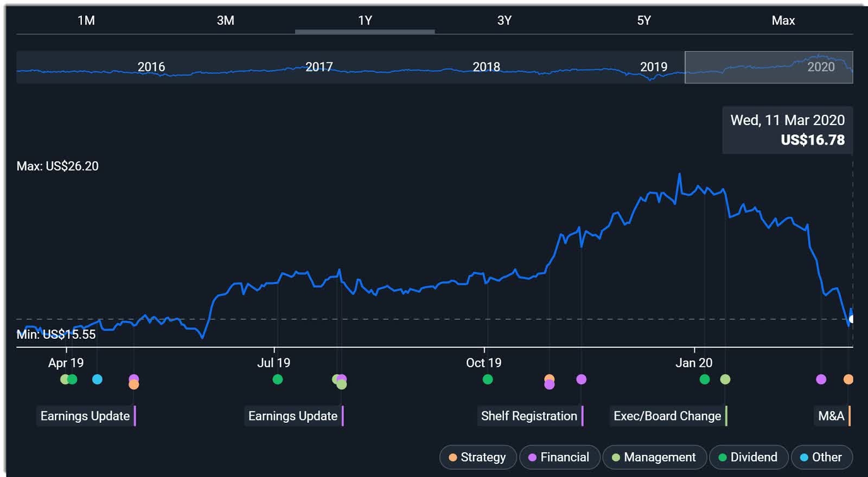Click the highlighted 2020 range window in navigator
This screenshot has width=868, height=477.
tap(769, 67)
